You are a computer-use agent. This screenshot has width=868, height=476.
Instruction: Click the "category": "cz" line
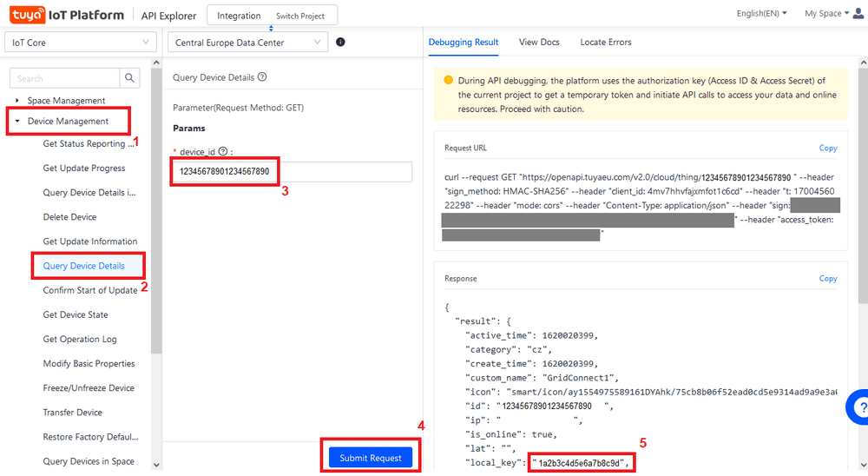click(x=508, y=350)
